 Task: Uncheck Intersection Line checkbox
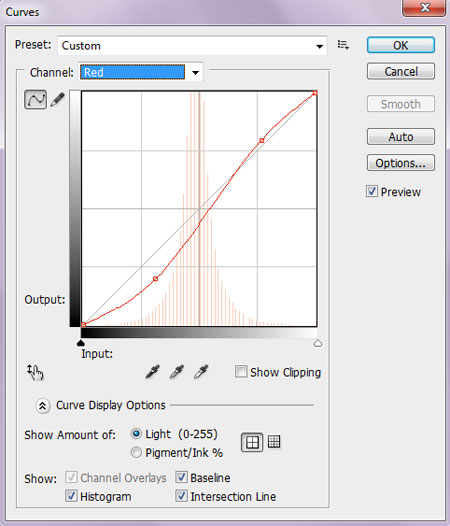tap(182, 496)
